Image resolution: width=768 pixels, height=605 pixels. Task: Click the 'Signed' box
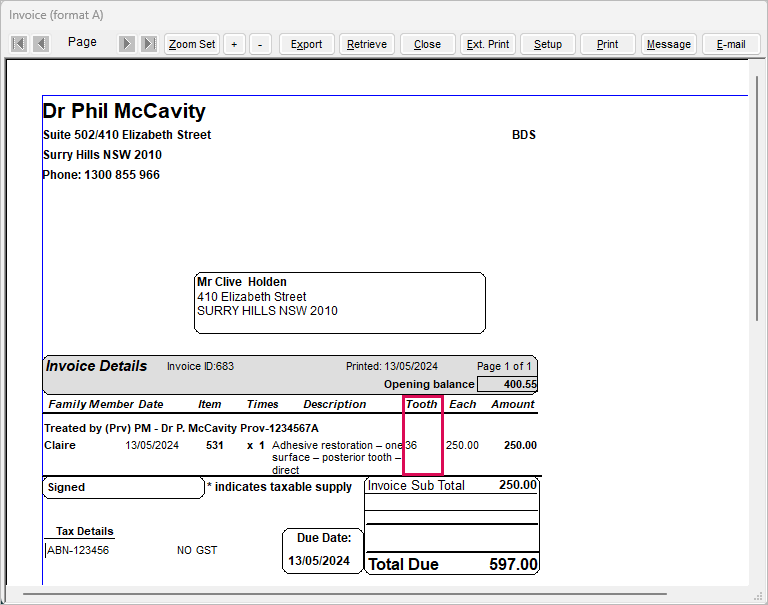point(123,488)
